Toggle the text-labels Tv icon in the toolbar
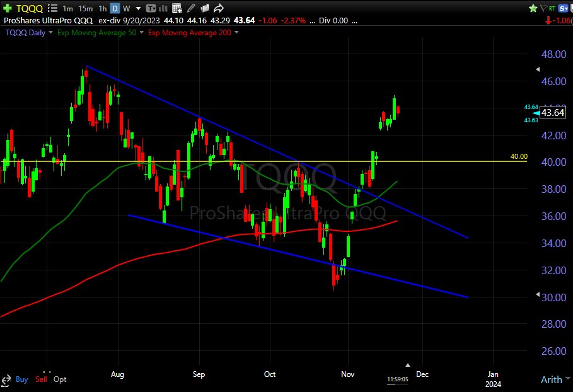 (x=151, y=8)
